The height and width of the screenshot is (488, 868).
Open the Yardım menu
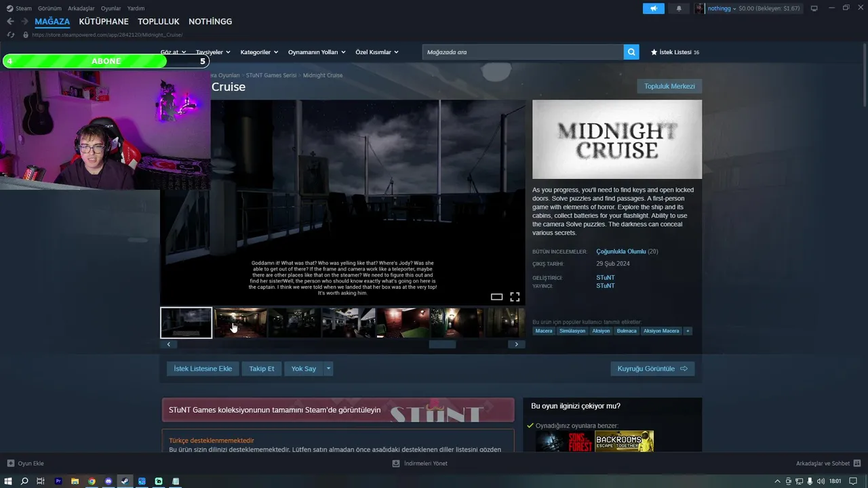[x=136, y=8]
